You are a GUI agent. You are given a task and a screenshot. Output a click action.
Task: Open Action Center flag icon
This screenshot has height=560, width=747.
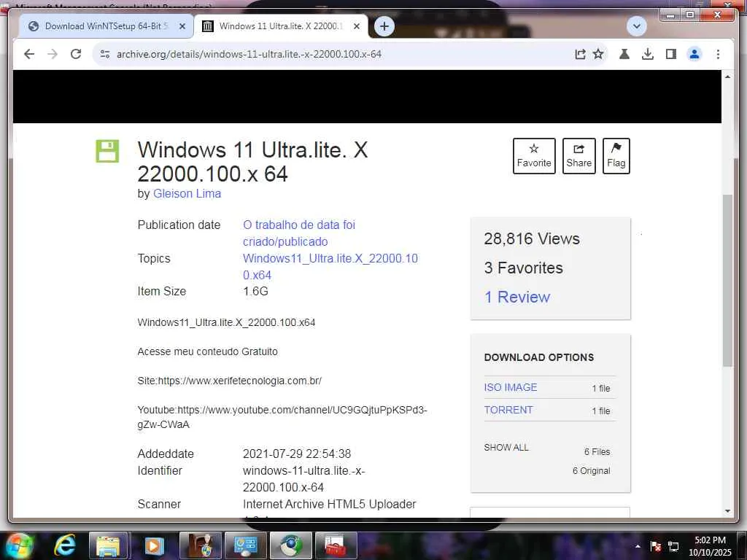(656, 546)
